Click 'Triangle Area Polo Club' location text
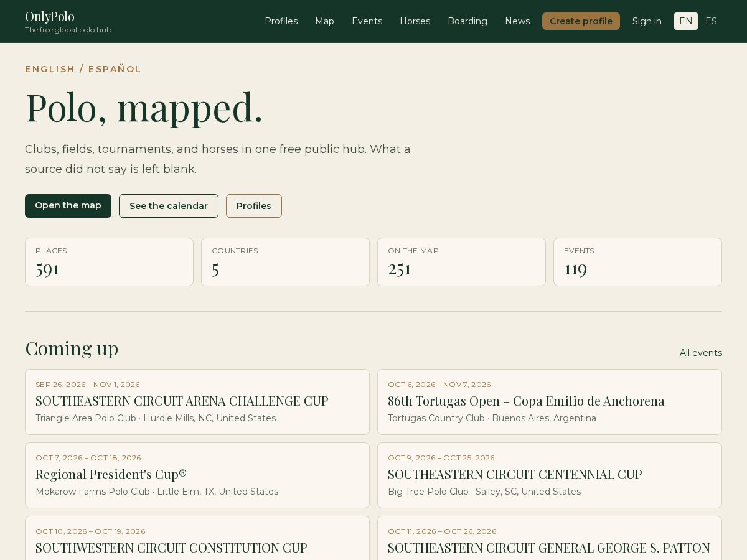Viewport: 747px width, 560px height. click(86, 418)
